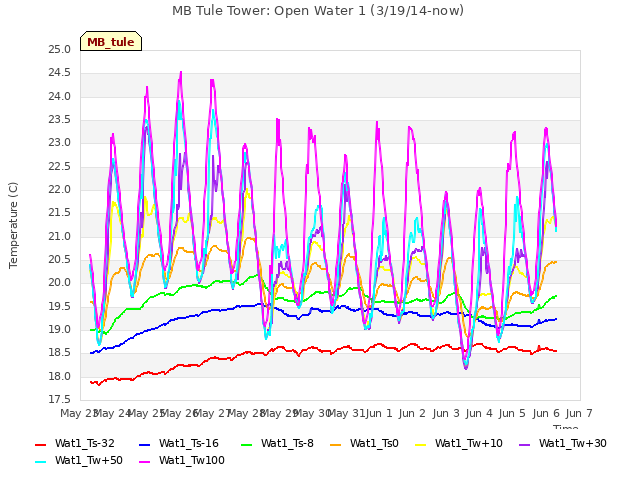Select the Wat1_Ts-32 legend entry
Screen dimensions: 640x480
(75, 444)
